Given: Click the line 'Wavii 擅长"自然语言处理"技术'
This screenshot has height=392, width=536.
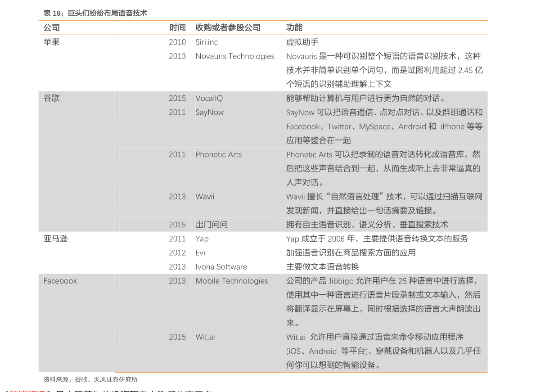Looking at the screenshot, I should 344,197.
